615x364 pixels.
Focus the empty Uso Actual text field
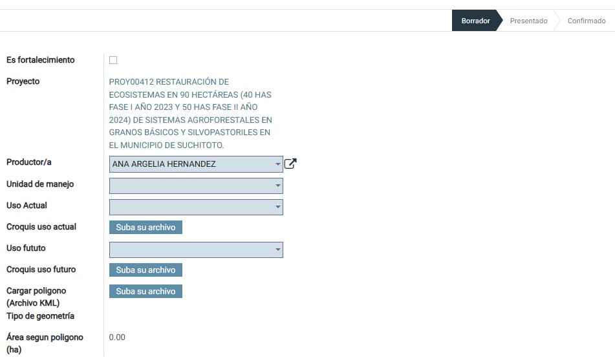(x=191, y=208)
